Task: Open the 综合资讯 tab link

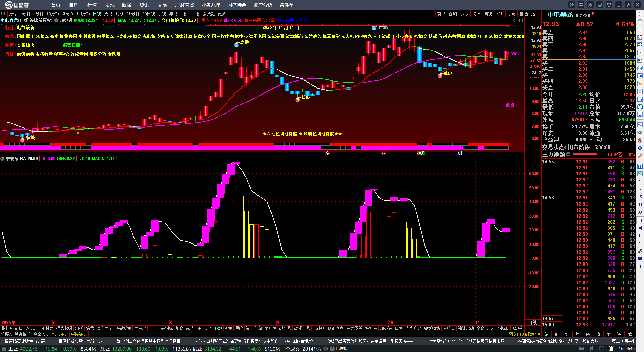Action: (60, 334)
